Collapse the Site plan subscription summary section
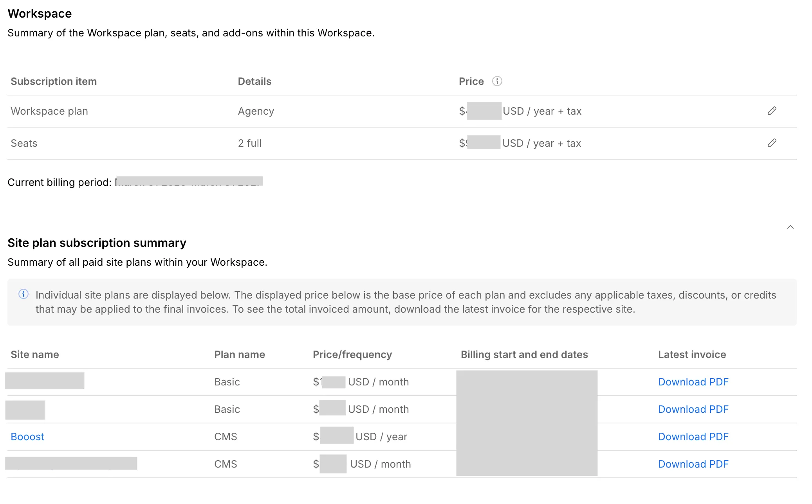Screen dimensions: 812x504 coord(790,227)
